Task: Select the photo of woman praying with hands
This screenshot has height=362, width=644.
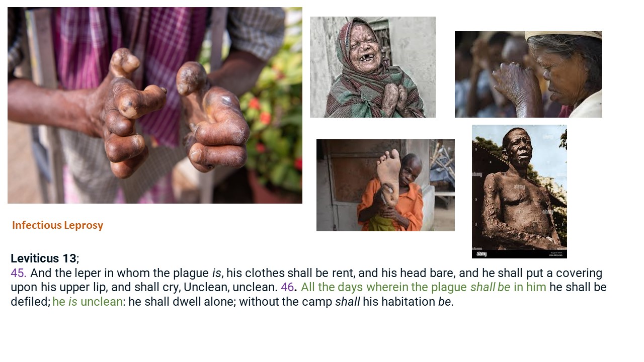Action: (528, 74)
